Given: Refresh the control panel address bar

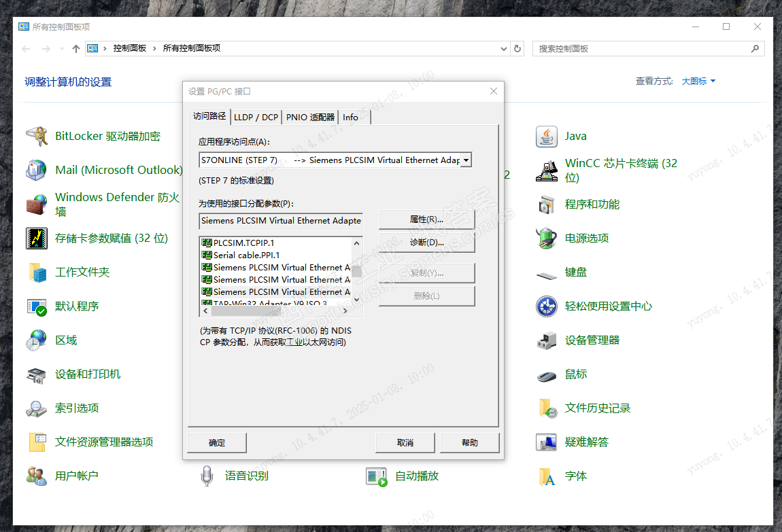Looking at the screenshot, I should [517, 48].
